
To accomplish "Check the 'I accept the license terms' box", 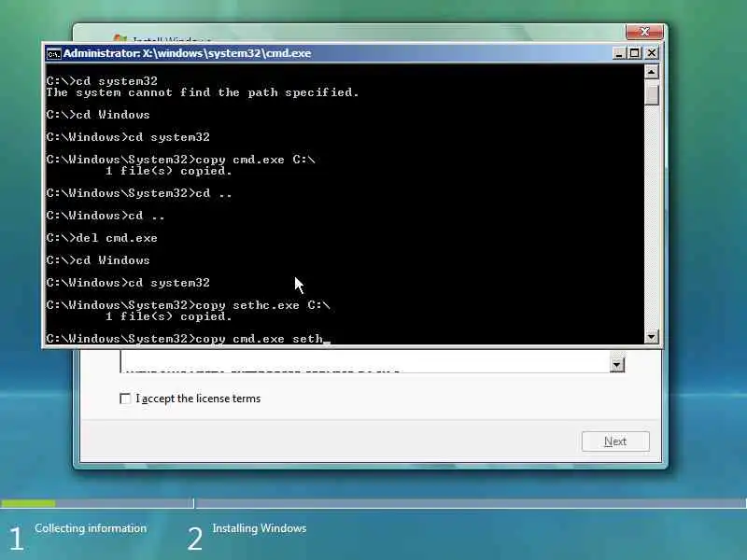I will [x=125, y=399].
